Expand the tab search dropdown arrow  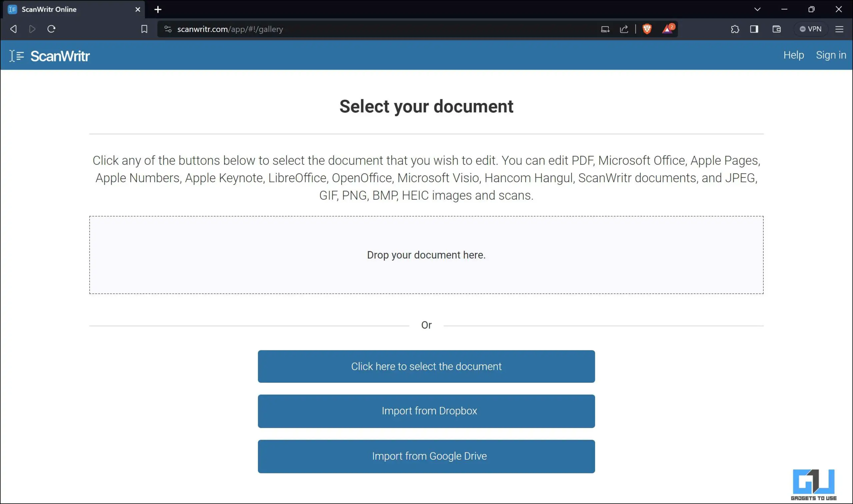pos(758,9)
